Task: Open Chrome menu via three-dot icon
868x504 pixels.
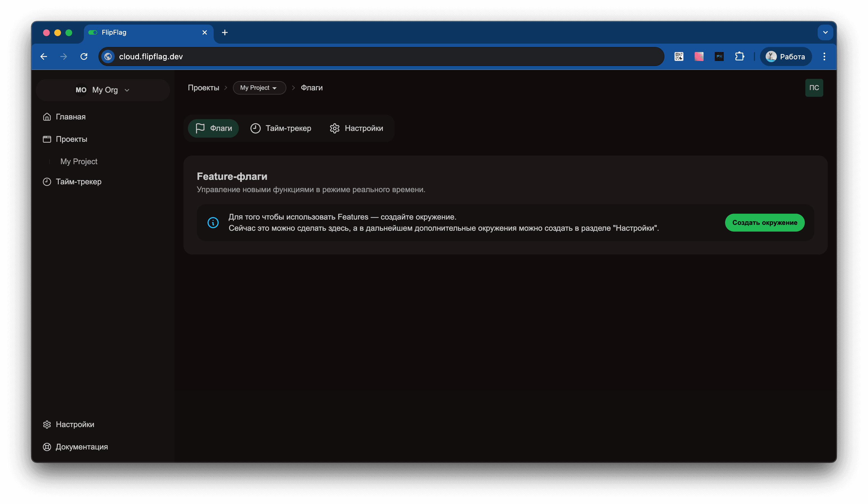Action: (824, 56)
